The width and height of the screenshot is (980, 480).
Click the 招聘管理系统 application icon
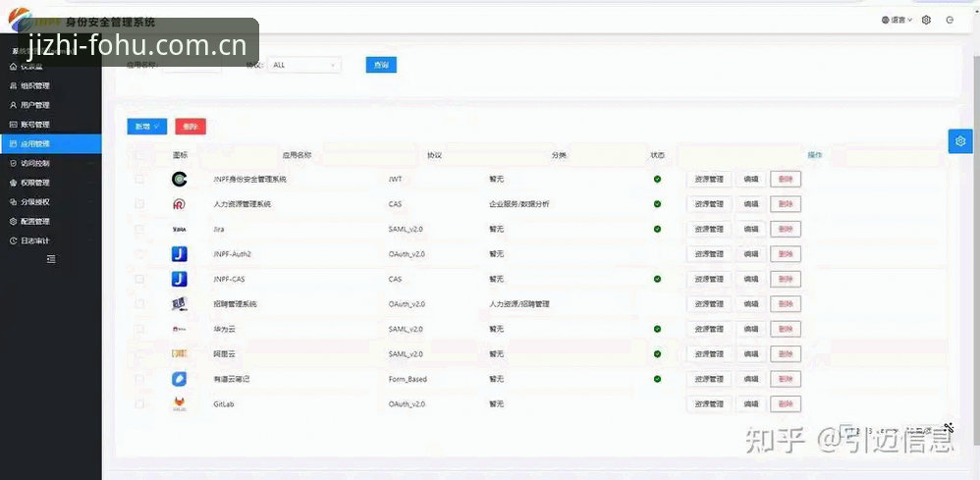click(180, 304)
